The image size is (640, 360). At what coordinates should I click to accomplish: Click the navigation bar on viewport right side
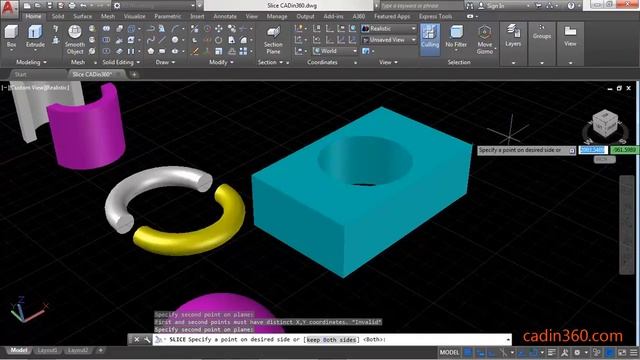(x=627, y=224)
